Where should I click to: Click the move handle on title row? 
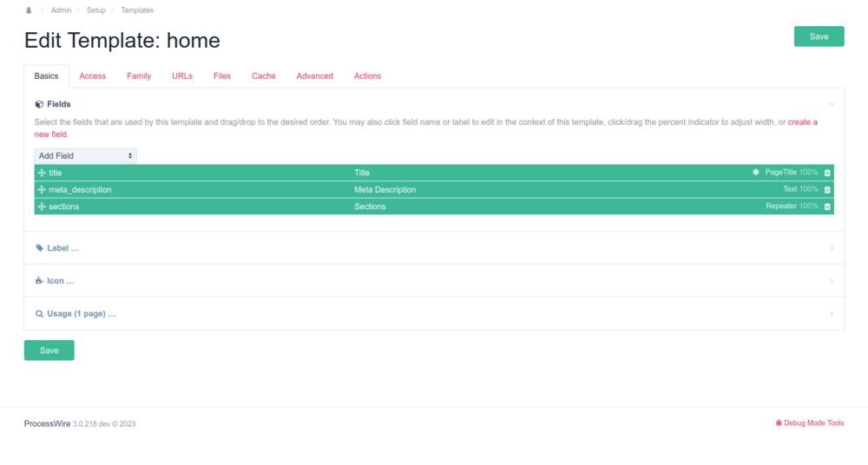click(x=42, y=173)
